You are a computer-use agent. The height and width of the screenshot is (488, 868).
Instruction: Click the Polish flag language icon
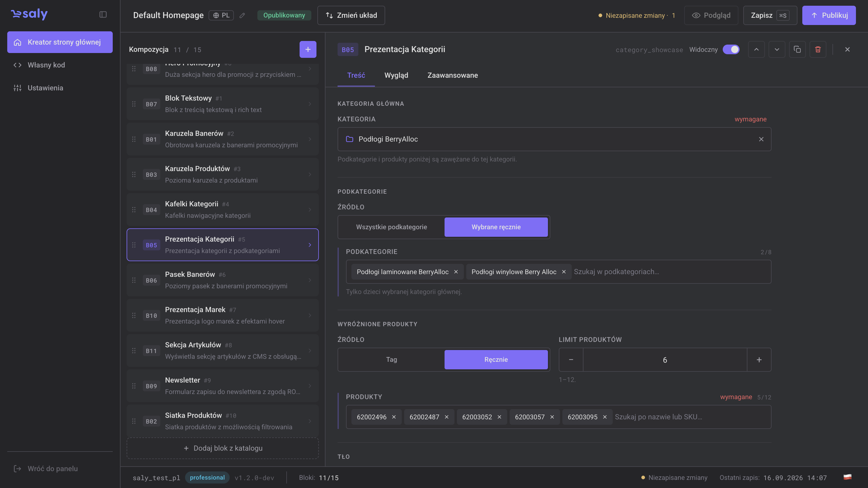point(848,477)
